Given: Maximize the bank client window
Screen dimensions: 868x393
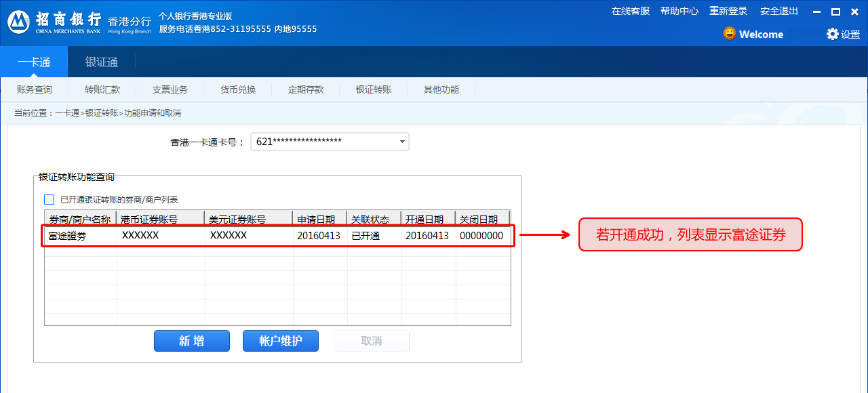Looking at the screenshot, I should pyautogui.click(x=836, y=12).
